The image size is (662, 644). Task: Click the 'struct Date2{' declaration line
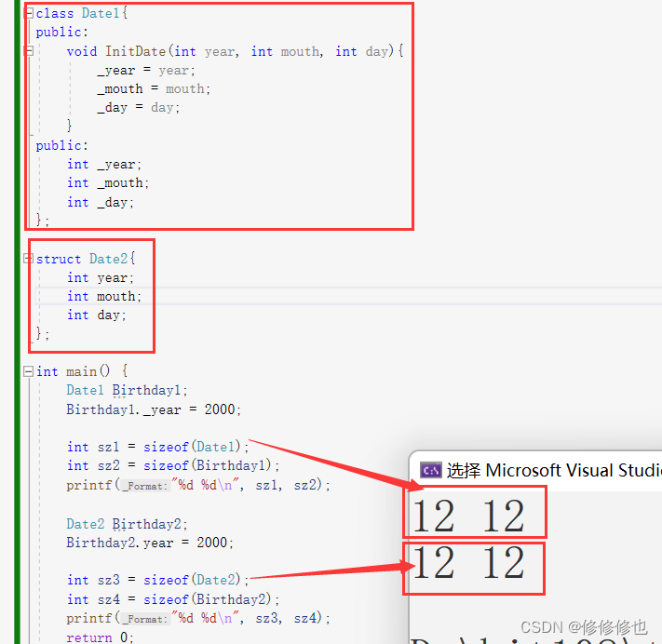tap(86, 259)
